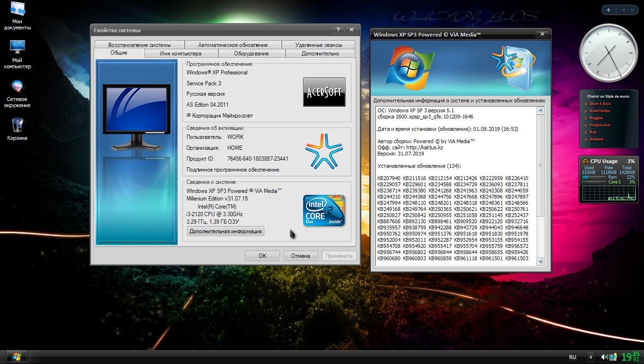Click the sidebar previous arrow
644x364 pixels.
(x=623, y=9)
